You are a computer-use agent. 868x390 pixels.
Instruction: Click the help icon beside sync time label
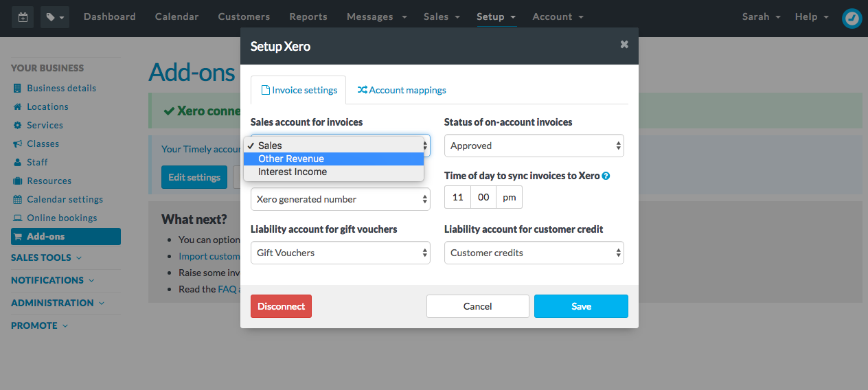[606, 176]
